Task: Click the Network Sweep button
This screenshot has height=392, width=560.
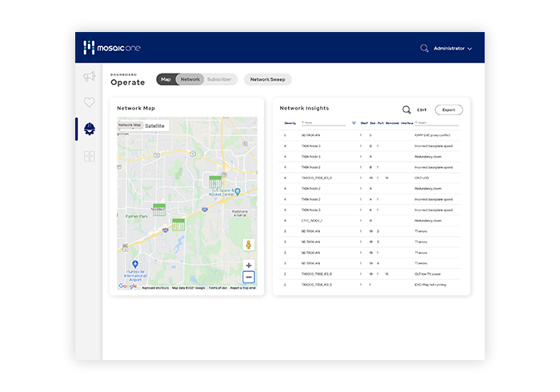Action: (267, 79)
